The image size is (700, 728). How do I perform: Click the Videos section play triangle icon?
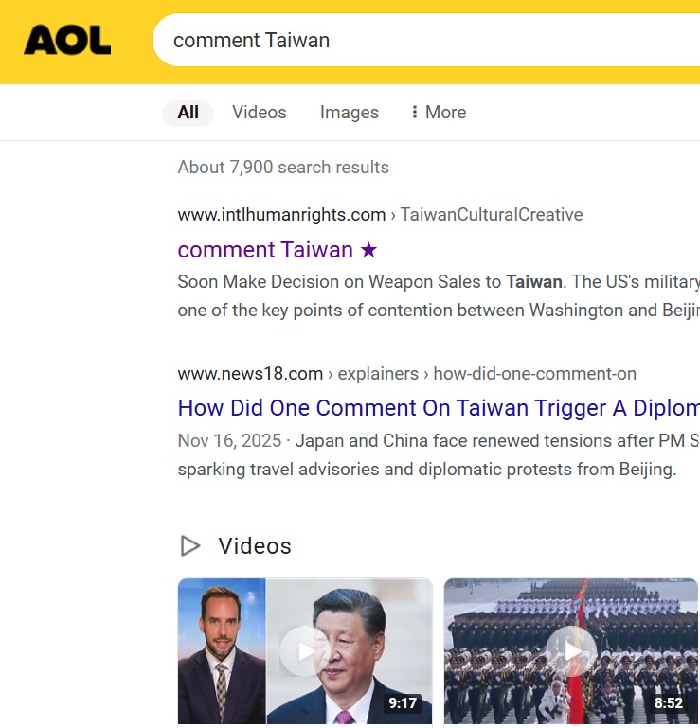pyautogui.click(x=189, y=545)
